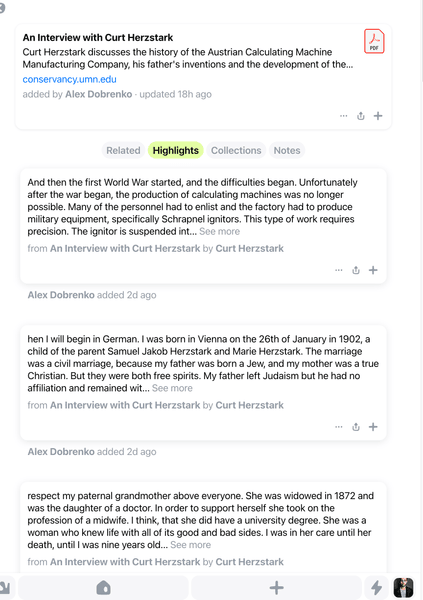423x600 pixels.
Task: Open the profile avatar thumbnail
Action: [x=403, y=587]
